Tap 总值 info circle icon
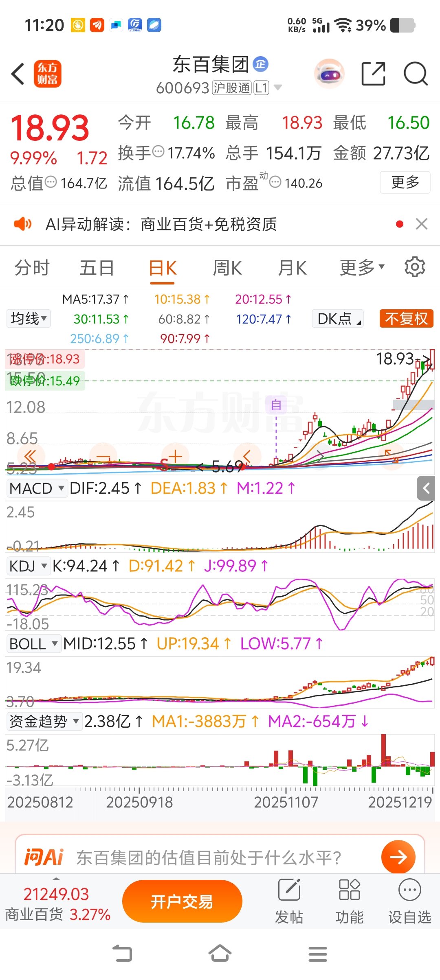The width and height of the screenshot is (440, 980). (x=51, y=182)
